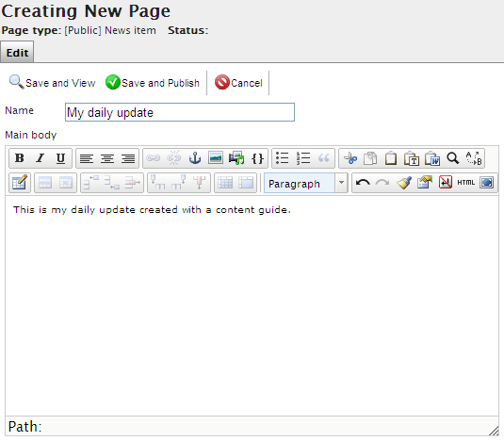This screenshot has height=441, width=504.
Task: Select the Edit tab
Action: (x=17, y=53)
